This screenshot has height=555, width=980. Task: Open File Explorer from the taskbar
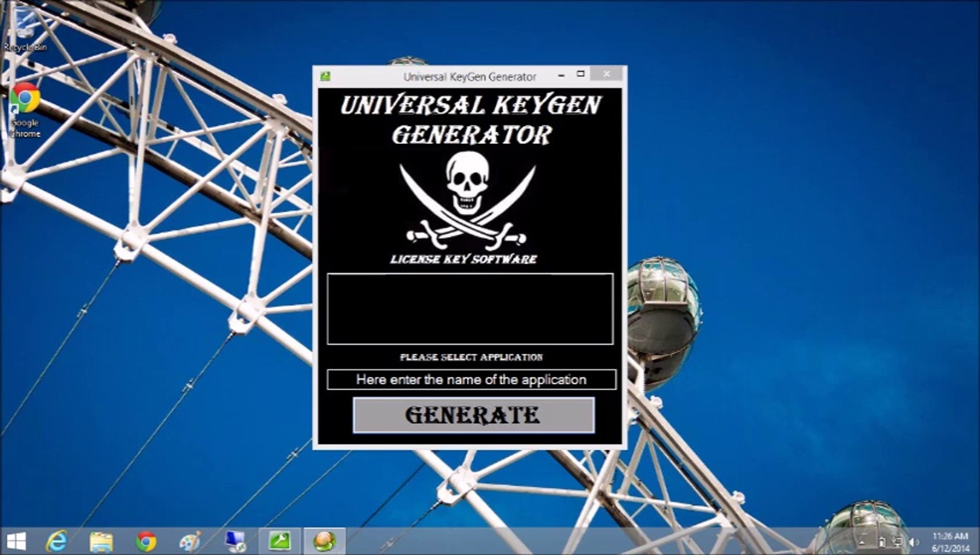click(101, 542)
